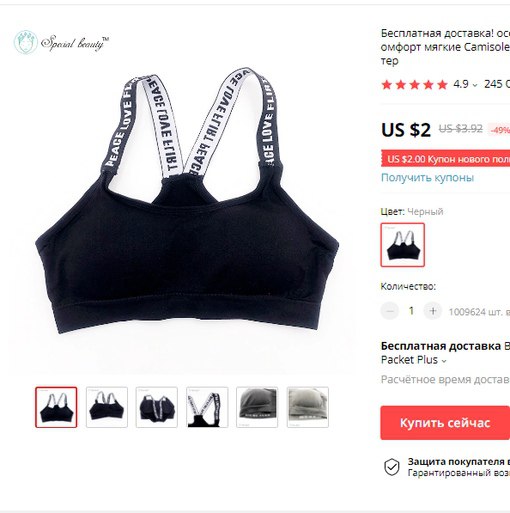The width and height of the screenshot is (510, 513).
Task: Expand the 4.9 rating dropdown arrow
Action: coord(475,85)
